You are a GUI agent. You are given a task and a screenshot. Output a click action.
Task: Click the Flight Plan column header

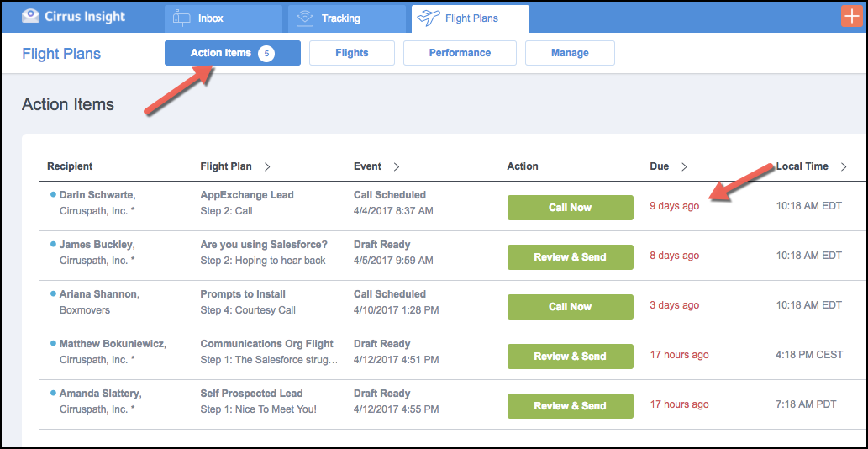226,166
